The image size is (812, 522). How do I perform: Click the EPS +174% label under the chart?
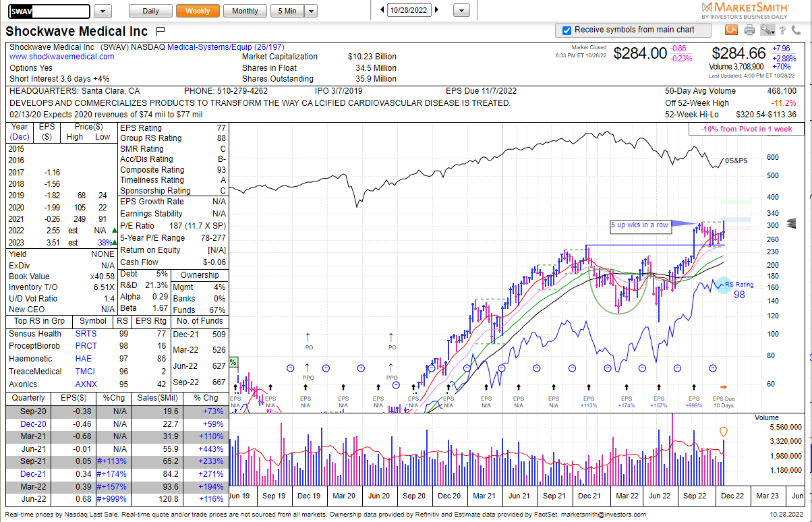point(627,402)
